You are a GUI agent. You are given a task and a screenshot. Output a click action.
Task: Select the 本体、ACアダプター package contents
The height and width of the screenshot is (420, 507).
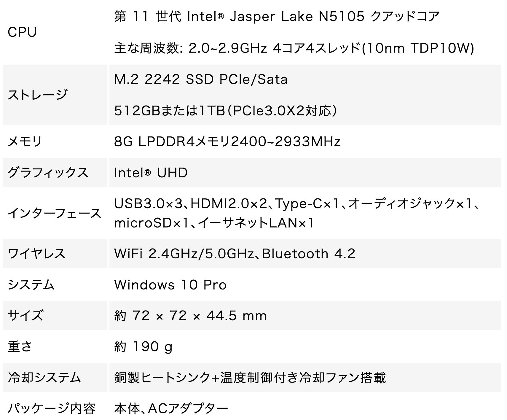point(171,409)
